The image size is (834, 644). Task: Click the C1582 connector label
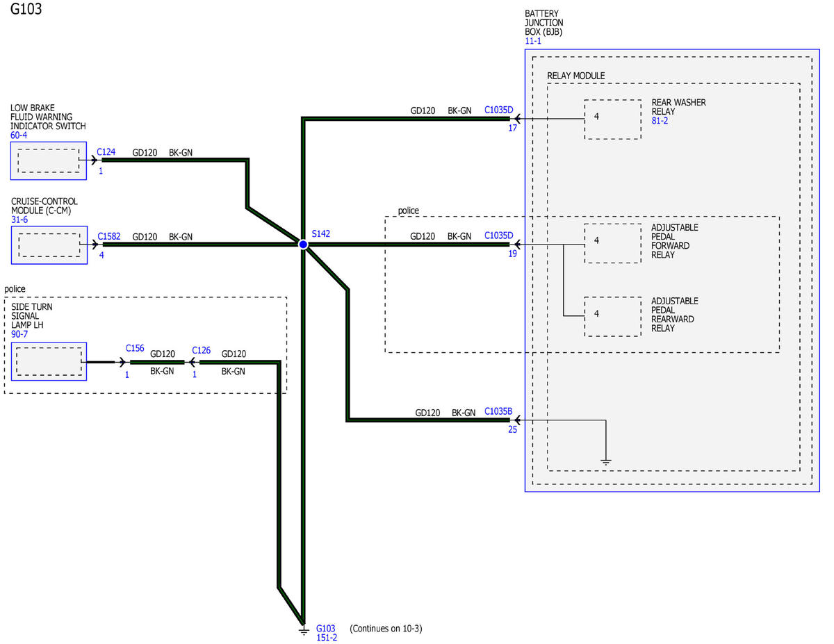tap(109, 236)
